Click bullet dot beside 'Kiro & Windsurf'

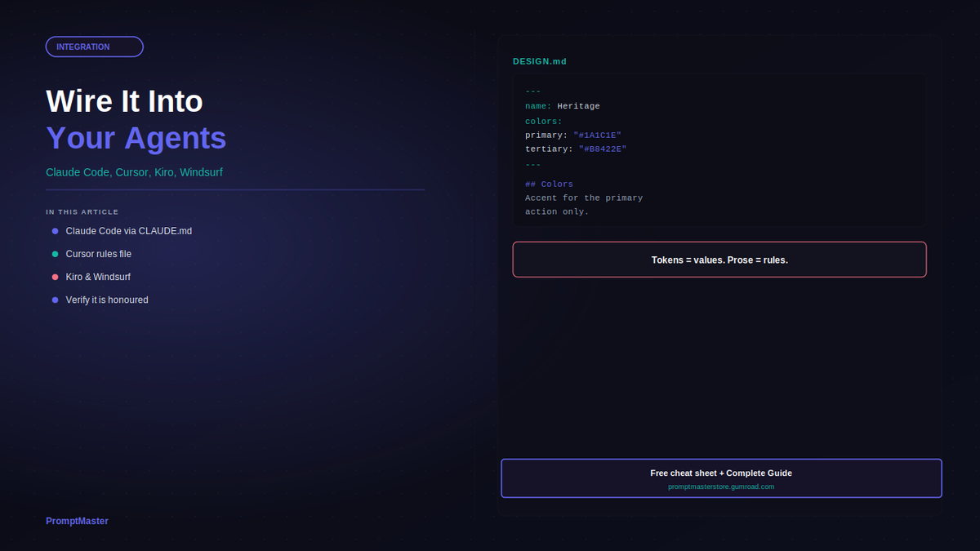[56, 277]
